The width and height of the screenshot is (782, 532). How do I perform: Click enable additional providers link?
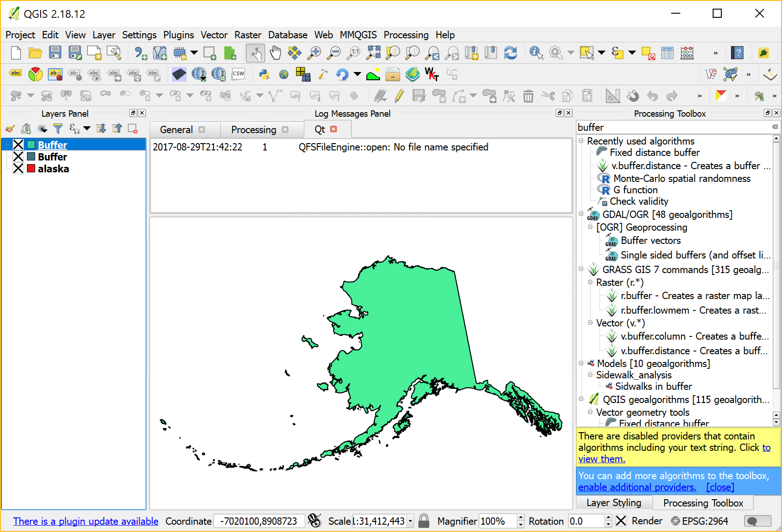(x=637, y=487)
